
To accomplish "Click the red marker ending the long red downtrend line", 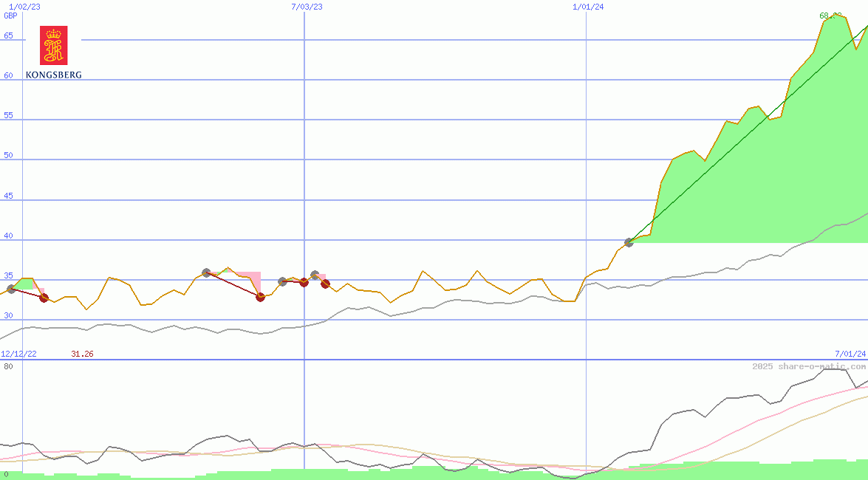I will tap(260, 297).
